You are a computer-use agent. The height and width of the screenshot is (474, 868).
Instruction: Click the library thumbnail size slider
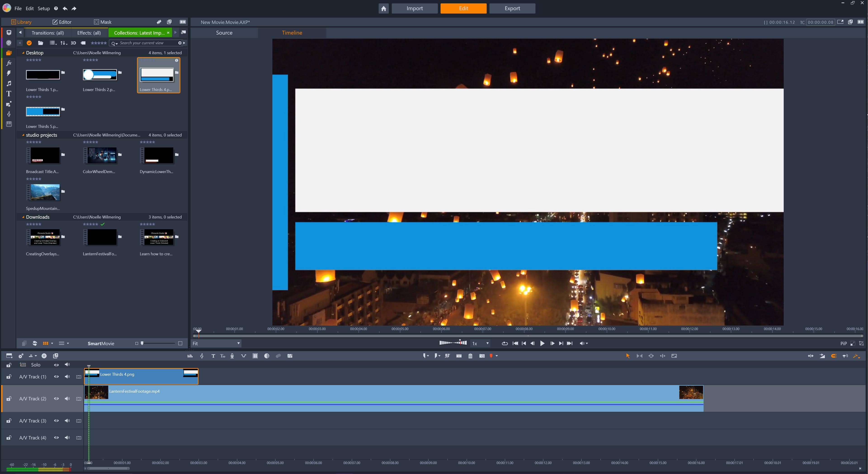[158, 343]
